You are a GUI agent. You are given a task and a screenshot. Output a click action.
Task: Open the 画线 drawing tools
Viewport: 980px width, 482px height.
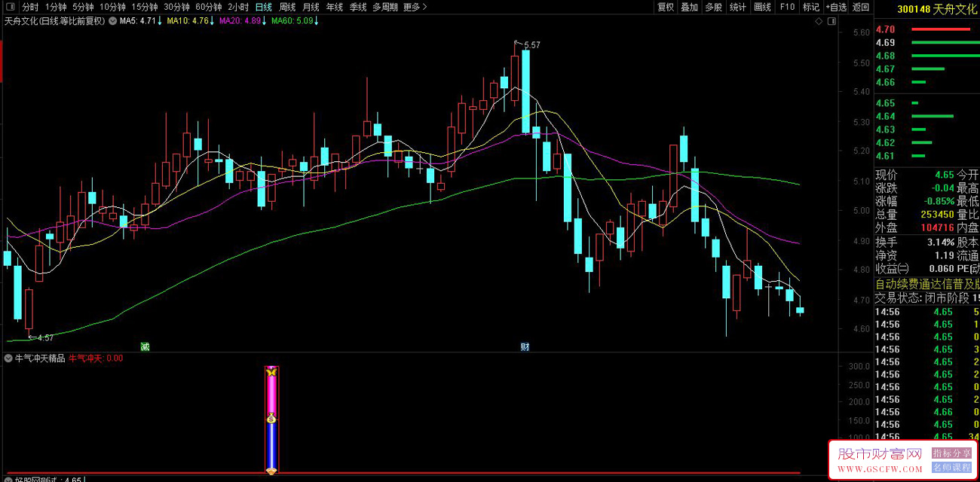coord(763,7)
